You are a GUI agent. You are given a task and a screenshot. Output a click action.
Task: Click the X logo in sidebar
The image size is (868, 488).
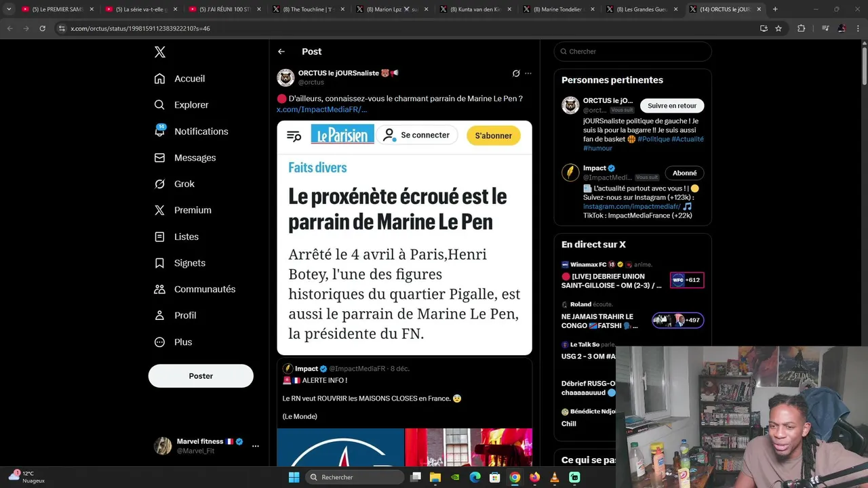pyautogui.click(x=160, y=52)
